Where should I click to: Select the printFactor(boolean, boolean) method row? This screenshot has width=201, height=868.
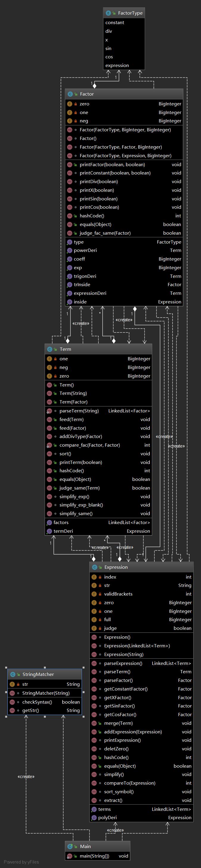[x=112, y=164]
